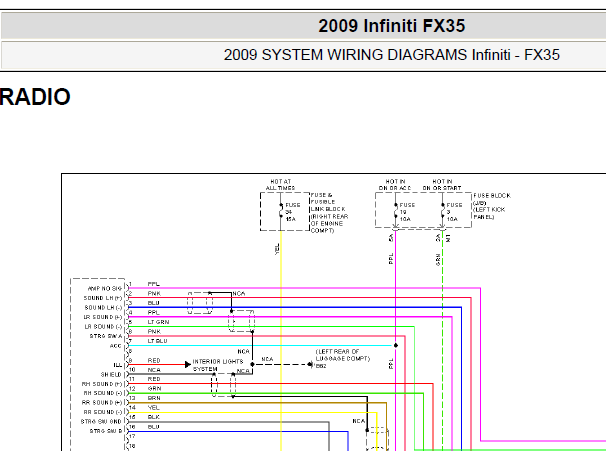The height and width of the screenshot is (451, 606).
Task: Select the "FUSE & FUSIBLE LINK BLOCK" description
Action: point(329,213)
